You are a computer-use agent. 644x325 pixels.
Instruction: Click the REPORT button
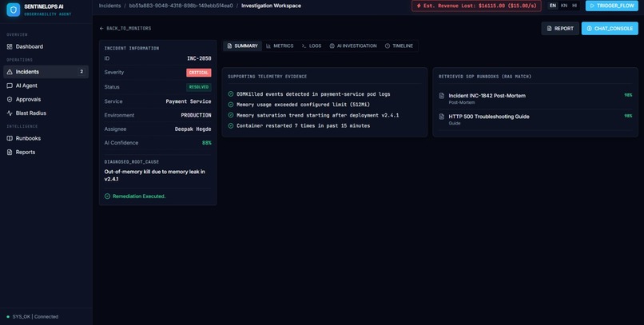(560, 28)
